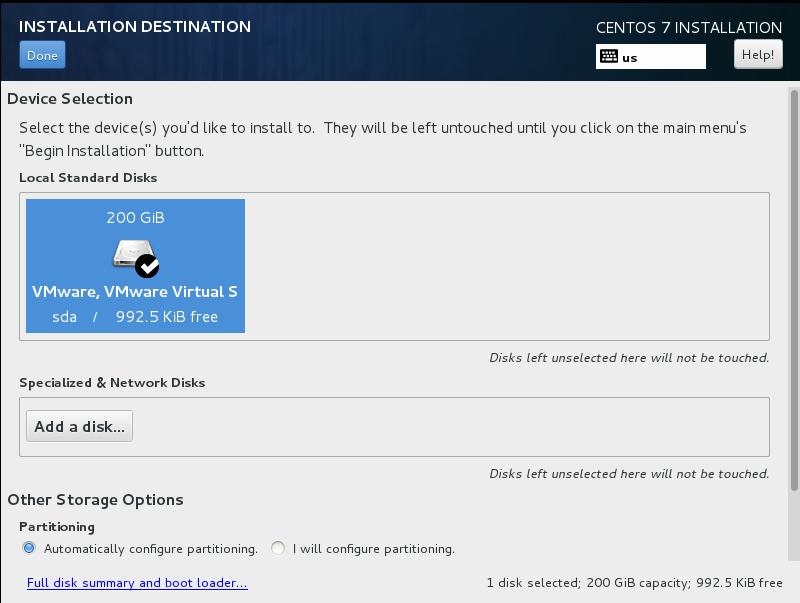This screenshot has height=603, width=800.
Task: Open the Help! panel
Action: (x=758, y=54)
